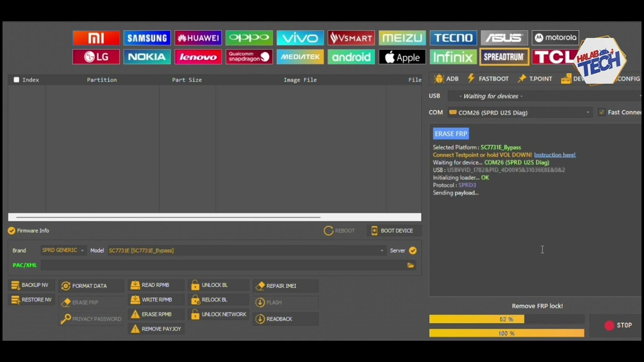This screenshot has width=644, height=362.
Task: Click the partition table horizontal scrollbar
Action: point(214,217)
